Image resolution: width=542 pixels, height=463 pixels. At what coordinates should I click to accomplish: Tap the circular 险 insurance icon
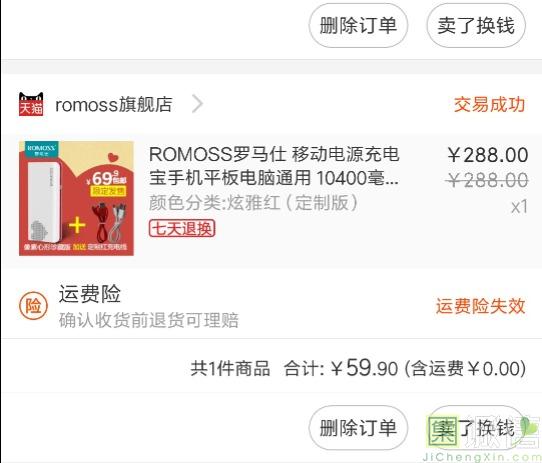pos(33,306)
